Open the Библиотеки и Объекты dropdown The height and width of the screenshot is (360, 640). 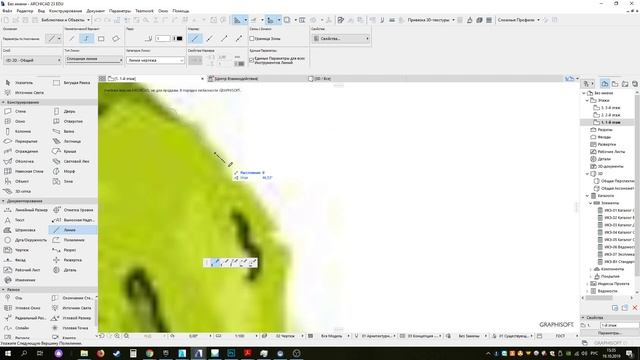[65, 20]
